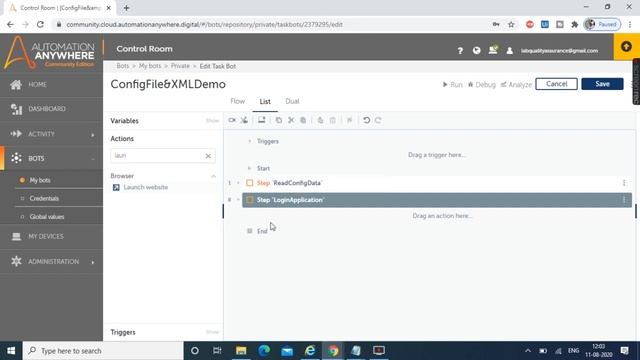Click Windows taskbar search box
Viewport: 640px width, 360px height.
coord(103,351)
